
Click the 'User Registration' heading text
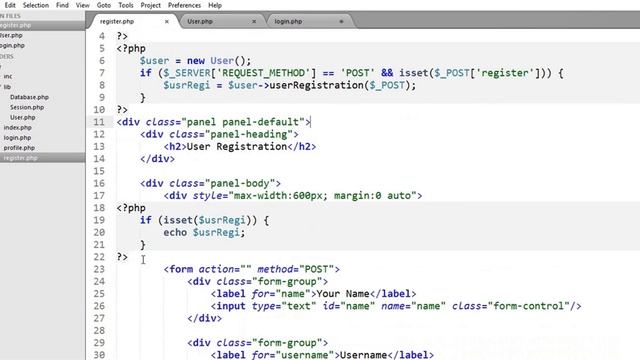coord(237,147)
